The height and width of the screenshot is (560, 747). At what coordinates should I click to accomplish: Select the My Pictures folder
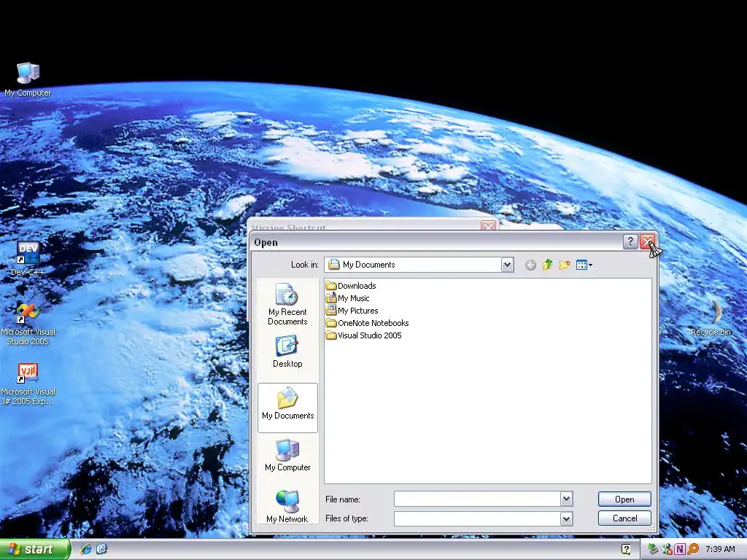pyautogui.click(x=352, y=311)
